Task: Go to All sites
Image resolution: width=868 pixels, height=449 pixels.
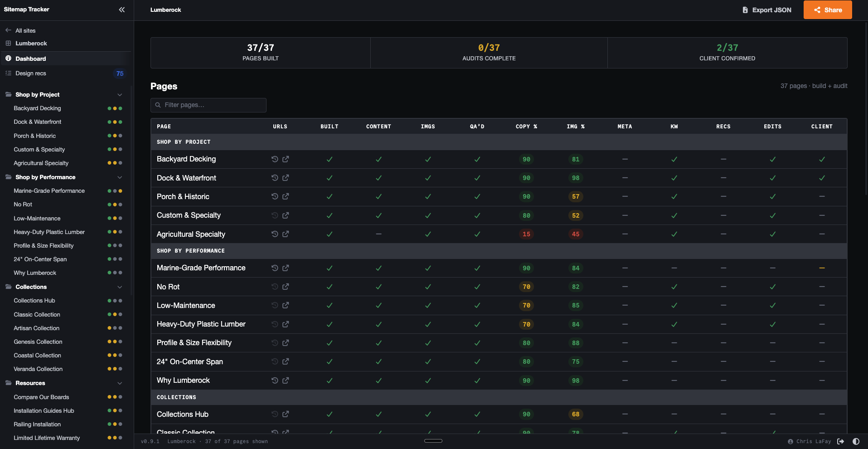Action: click(x=25, y=30)
